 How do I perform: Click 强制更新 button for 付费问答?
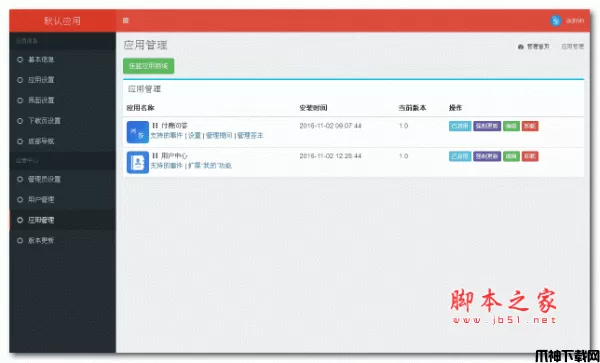[x=487, y=126]
